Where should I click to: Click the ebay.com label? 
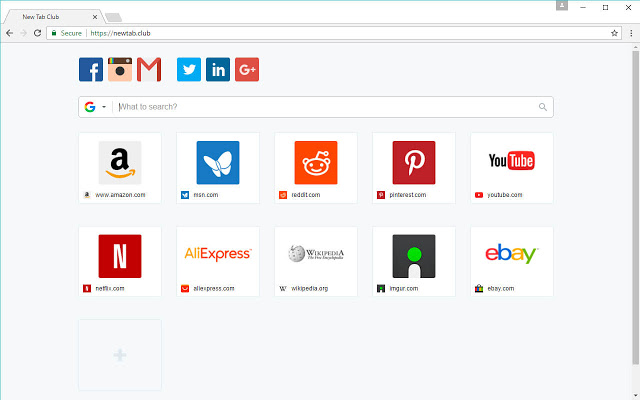pos(501,289)
